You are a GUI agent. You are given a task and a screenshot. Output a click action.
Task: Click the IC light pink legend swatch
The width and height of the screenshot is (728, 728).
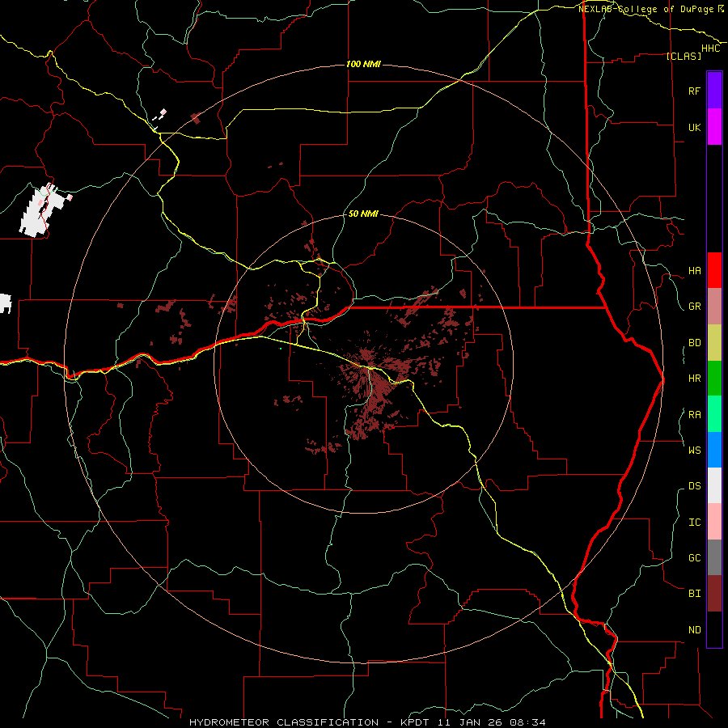point(714,522)
